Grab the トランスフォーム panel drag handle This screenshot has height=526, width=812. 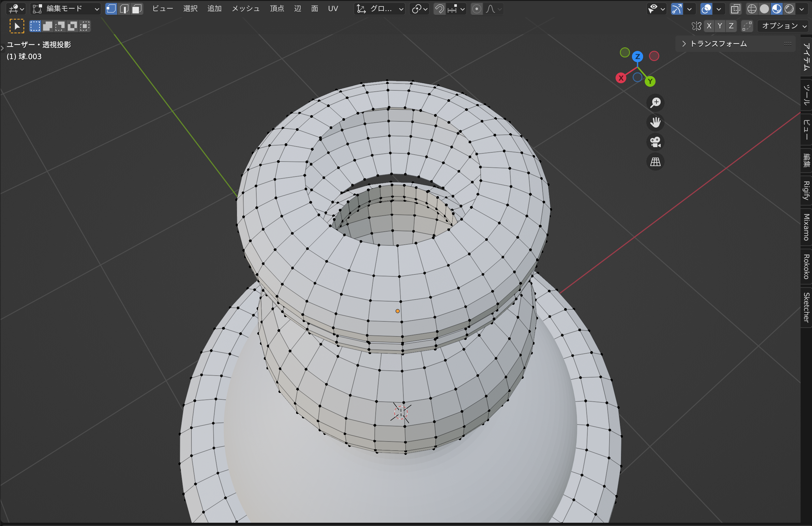788,44
